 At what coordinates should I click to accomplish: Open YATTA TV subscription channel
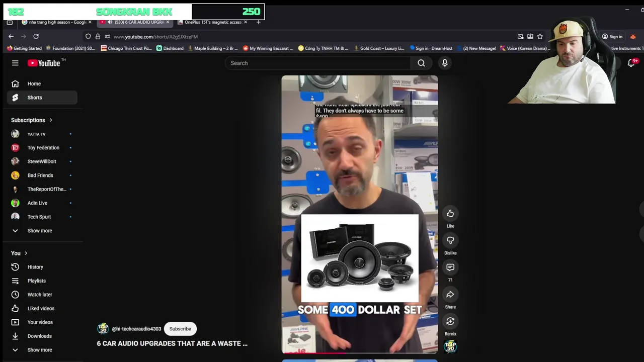click(42, 134)
